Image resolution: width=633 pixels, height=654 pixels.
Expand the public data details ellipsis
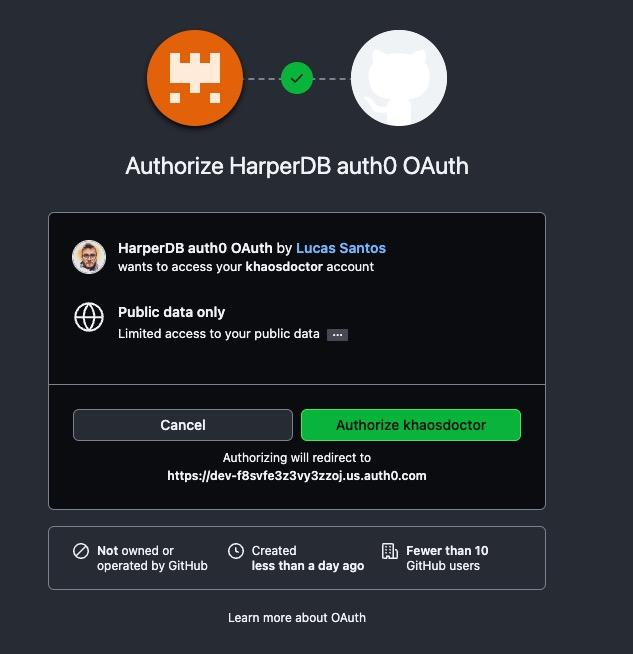337,335
